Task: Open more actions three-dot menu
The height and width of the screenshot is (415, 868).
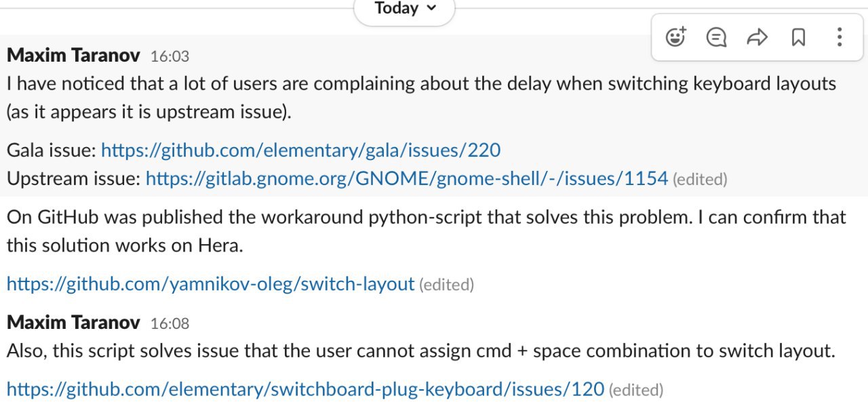Action: coord(839,37)
